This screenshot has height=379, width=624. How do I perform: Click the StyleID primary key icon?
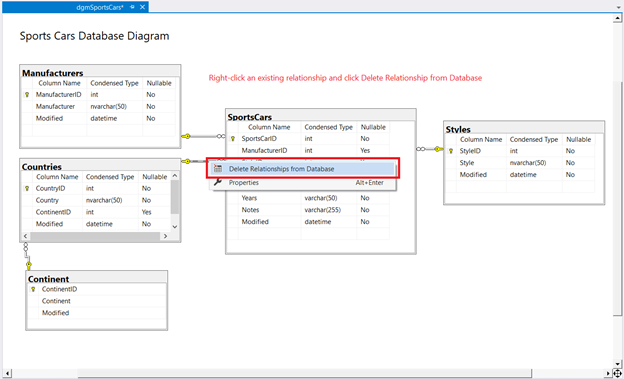tap(451, 151)
